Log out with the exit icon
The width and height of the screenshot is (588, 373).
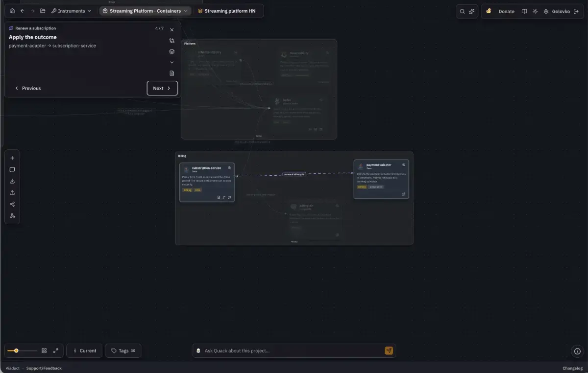(x=576, y=11)
